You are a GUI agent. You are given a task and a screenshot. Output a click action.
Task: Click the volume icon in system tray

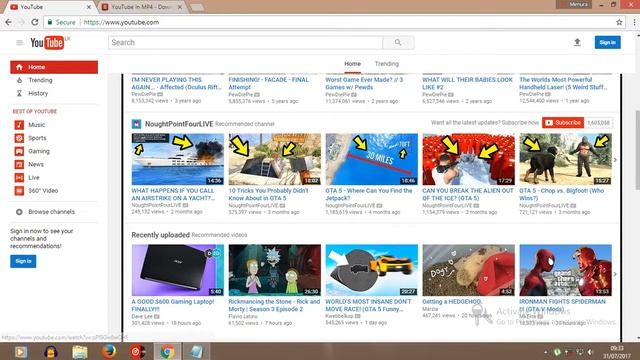point(590,352)
